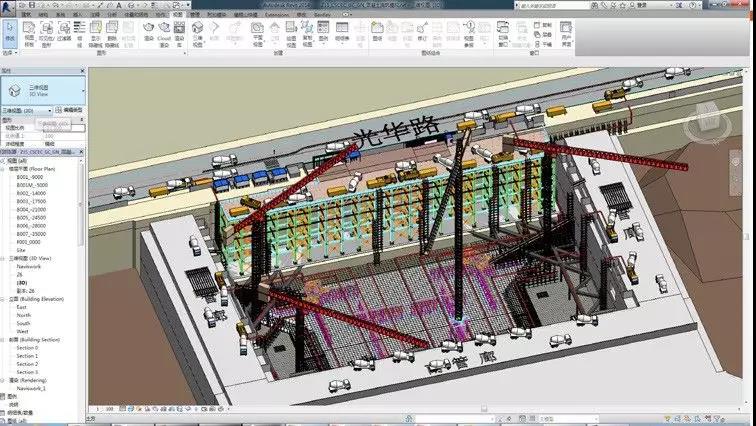Click the binoculars search icon in title bar

(x=595, y=5)
